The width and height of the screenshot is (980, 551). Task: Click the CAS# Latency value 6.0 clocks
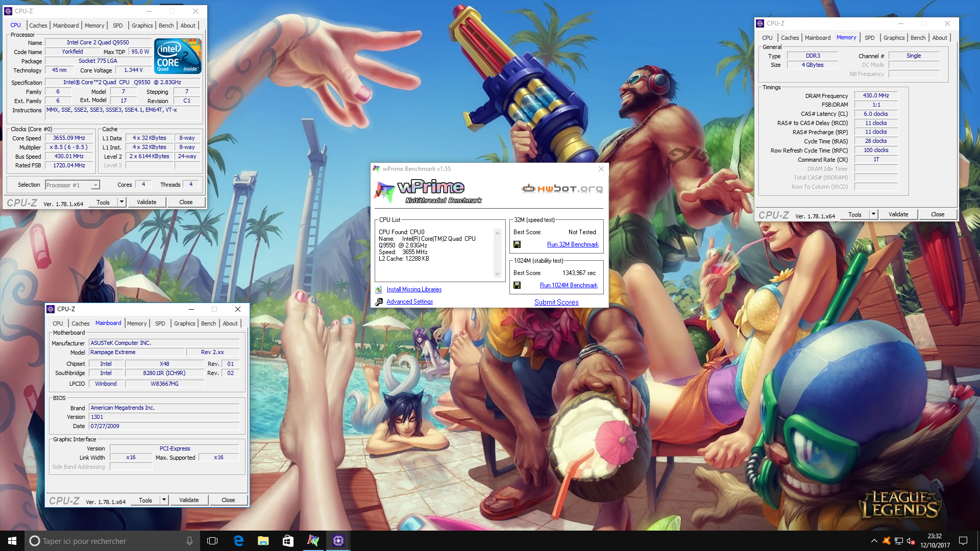[x=876, y=114]
